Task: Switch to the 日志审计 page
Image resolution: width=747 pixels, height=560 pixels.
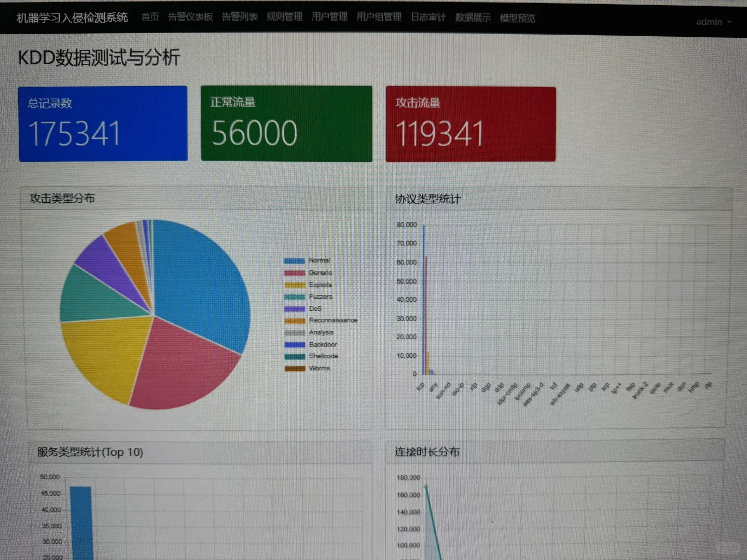Action: [428, 18]
